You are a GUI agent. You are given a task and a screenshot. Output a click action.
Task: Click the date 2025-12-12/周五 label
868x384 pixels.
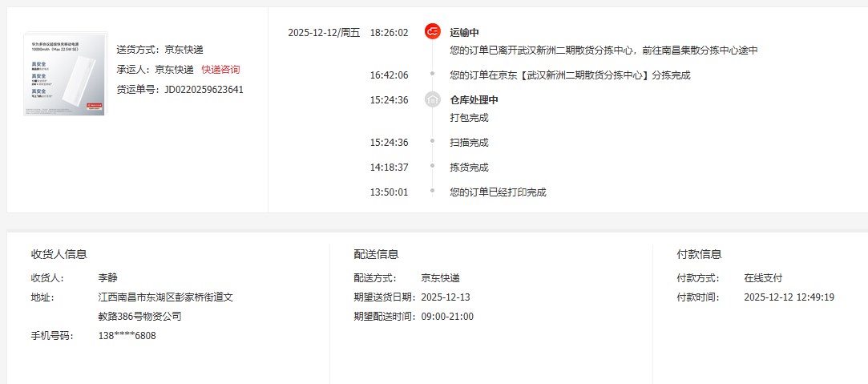(x=324, y=33)
